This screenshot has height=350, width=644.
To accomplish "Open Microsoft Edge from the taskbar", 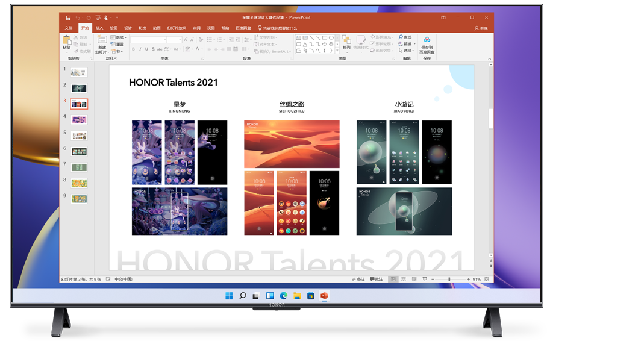I will [283, 296].
